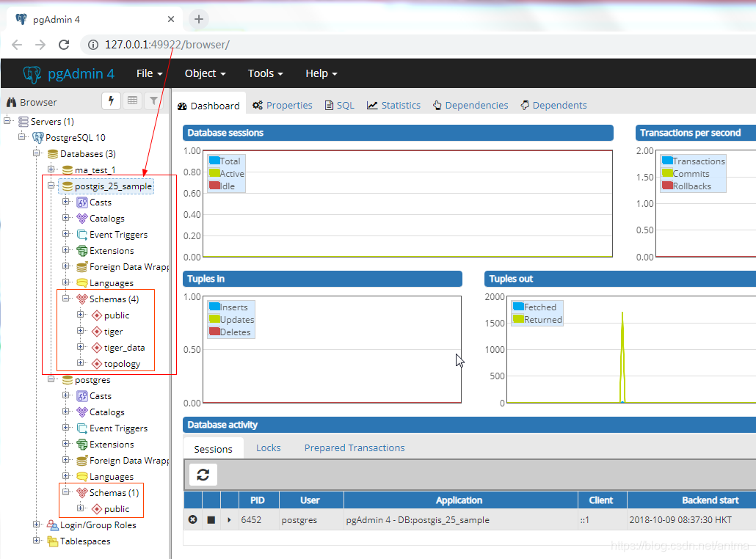Expand the Login/Group Roles node
Image resolution: width=756 pixels, height=559 pixels.
37,525
